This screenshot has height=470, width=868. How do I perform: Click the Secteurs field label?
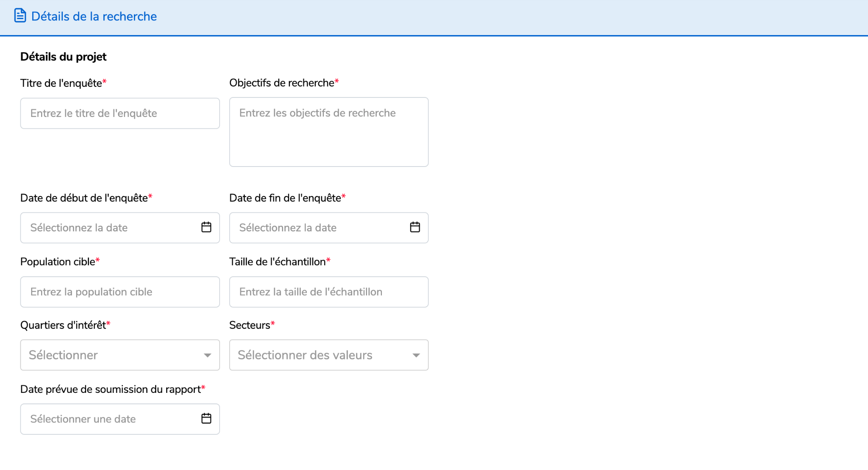click(x=250, y=325)
